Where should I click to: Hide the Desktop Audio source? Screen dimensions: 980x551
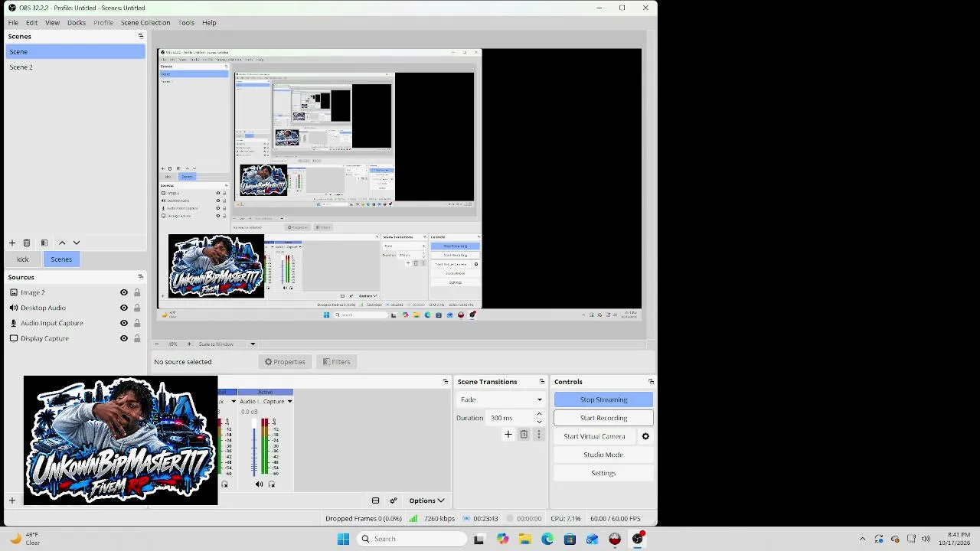(124, 308)
